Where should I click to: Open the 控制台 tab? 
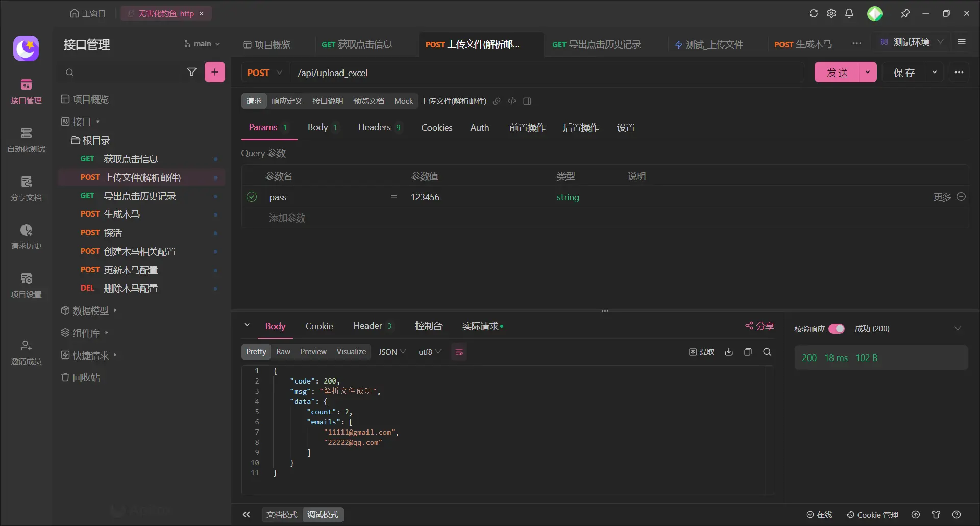(x=429, y=326)
